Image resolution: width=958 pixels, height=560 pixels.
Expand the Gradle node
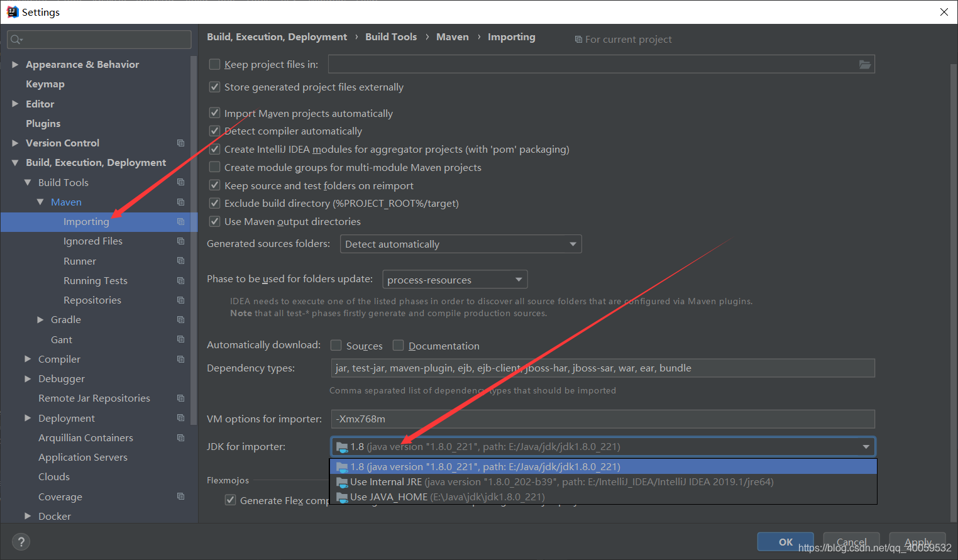click(40, 320)
